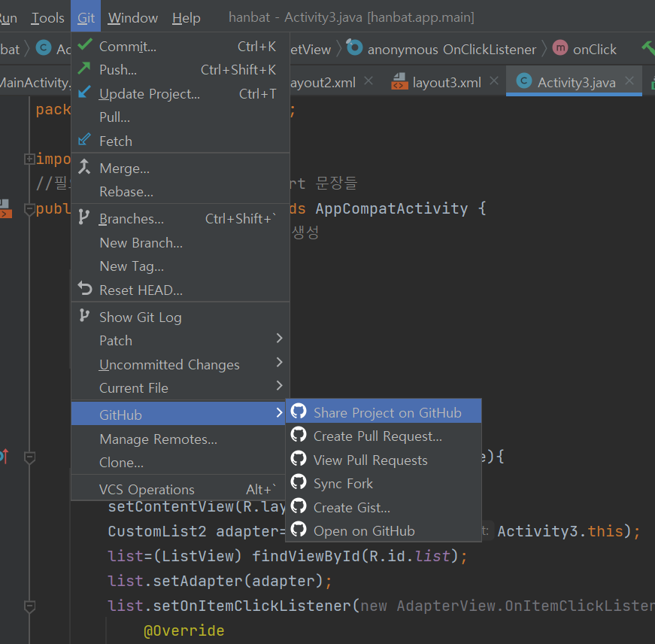Viewport: 655px width, 644px height.
Task: Click the Activity3.java class file icon in tab
Action: tap(524, 80)
